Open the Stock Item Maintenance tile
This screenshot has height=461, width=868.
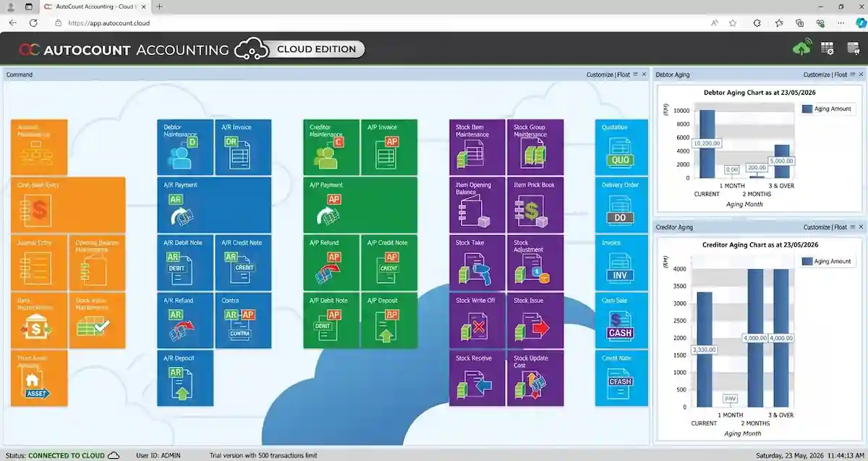477,148
